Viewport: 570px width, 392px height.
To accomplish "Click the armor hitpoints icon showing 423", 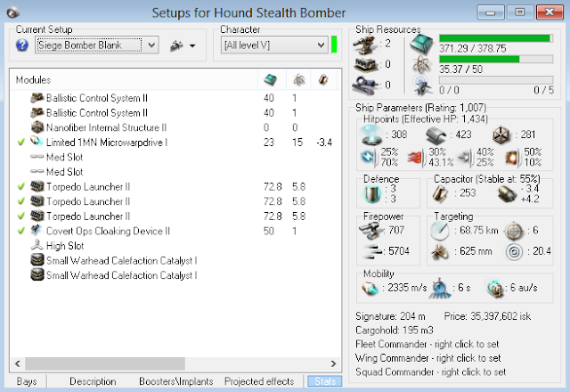I will [436, 135].
